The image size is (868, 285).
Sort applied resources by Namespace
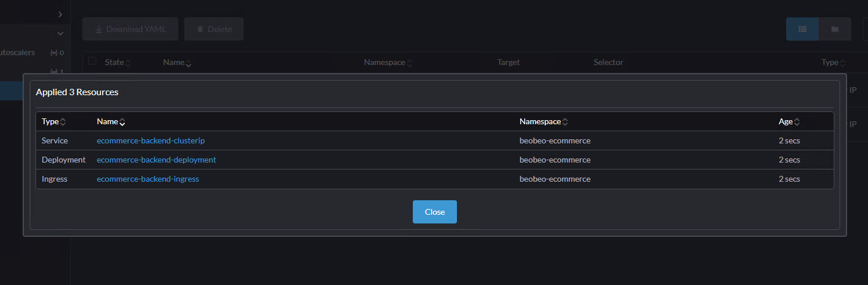543,122
